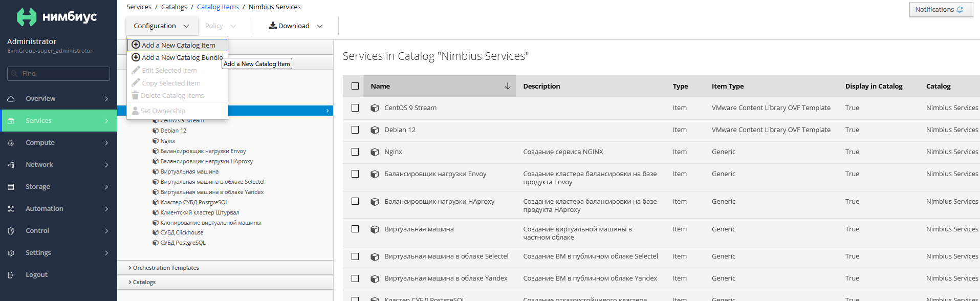Select Клонирование виртуальной машины in tree

211,223
